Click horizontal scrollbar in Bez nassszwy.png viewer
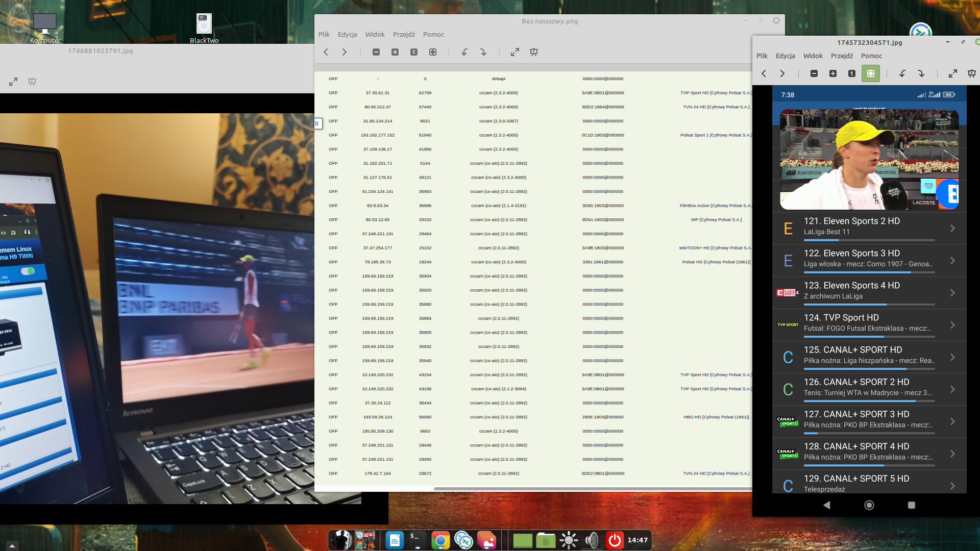Viewport: 980px width, 551px height. tap(592, 489)
